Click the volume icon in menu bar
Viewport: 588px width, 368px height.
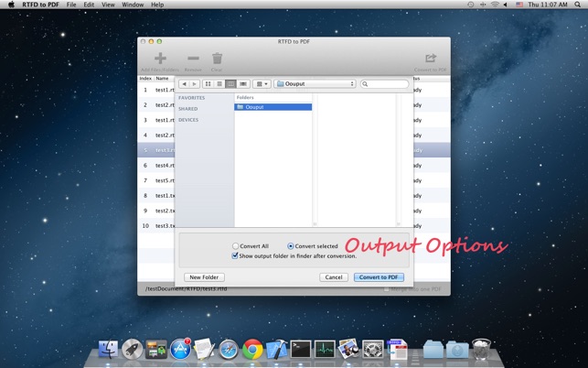click(x=505, y=5)
